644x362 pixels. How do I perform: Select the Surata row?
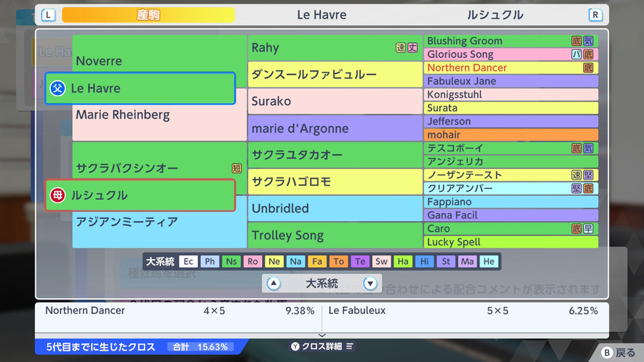(x=511, y=108)
